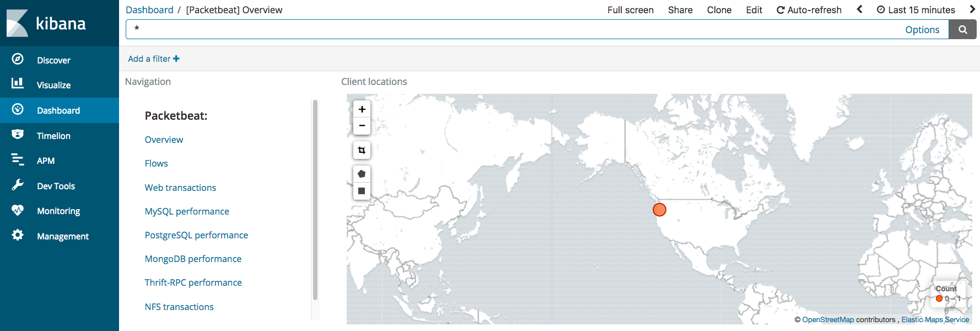Click the Kibana logo
Image resolution: width=980 pixels, height=331 pixels.
pos(47,23)
